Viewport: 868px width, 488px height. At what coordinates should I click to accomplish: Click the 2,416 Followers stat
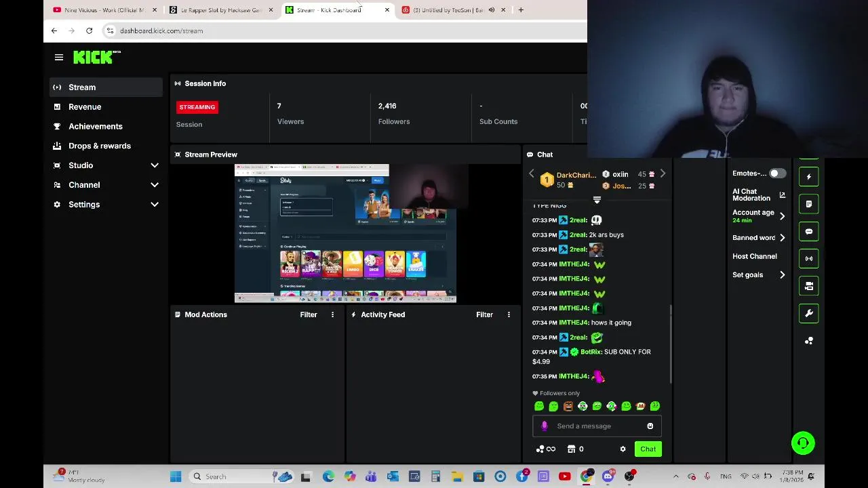click(x=394, y=114)
